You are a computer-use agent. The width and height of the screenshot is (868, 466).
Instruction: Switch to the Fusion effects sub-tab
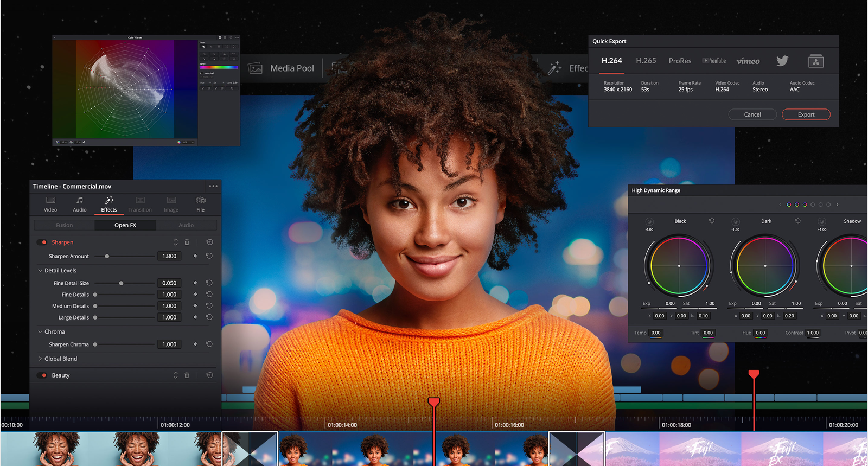[64, 225]
